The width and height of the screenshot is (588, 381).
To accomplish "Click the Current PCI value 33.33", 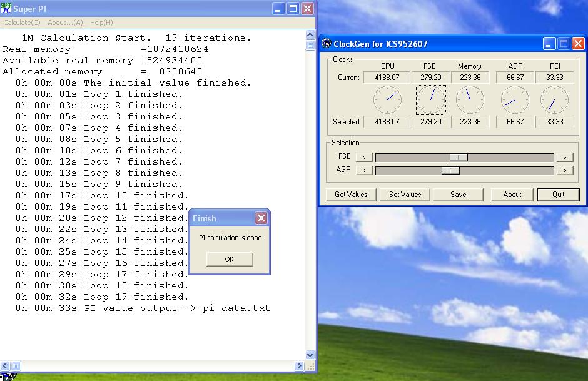I will pyautogui.click(x=555, y=78).
